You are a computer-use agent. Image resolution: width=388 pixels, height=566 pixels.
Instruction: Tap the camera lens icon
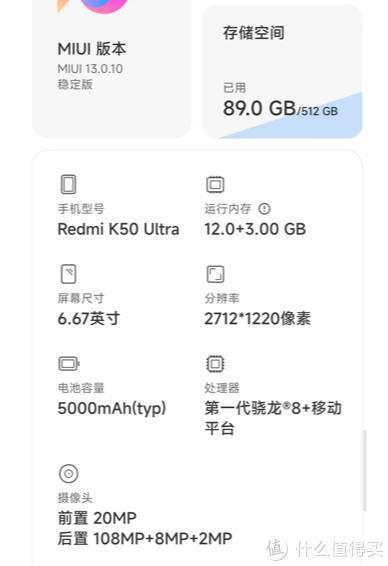point(69,473)
